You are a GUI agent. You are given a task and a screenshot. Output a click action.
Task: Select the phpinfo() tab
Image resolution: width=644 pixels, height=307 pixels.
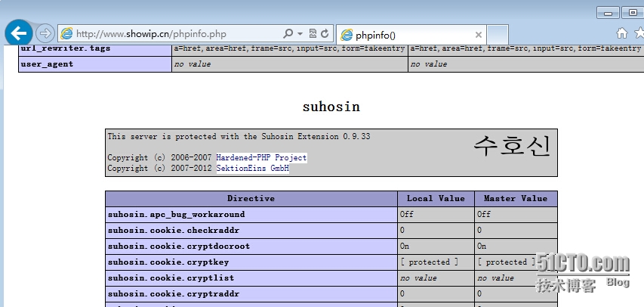click(x=411, y=35)
